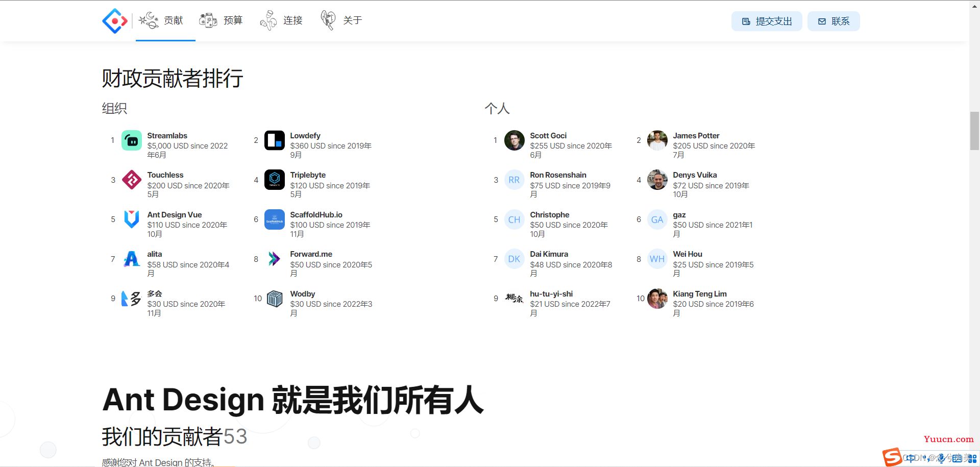
Task: Open the Ant Design Vue name link
Action: 175,215
